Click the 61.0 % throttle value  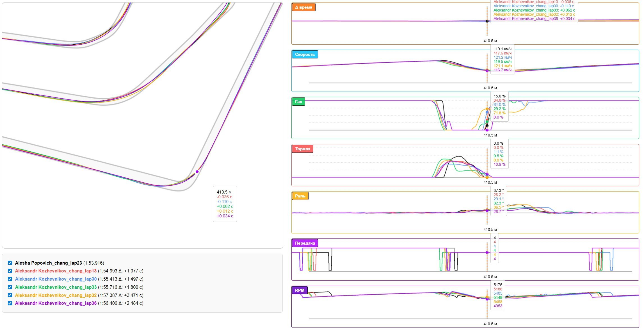[x=499, y=104]
